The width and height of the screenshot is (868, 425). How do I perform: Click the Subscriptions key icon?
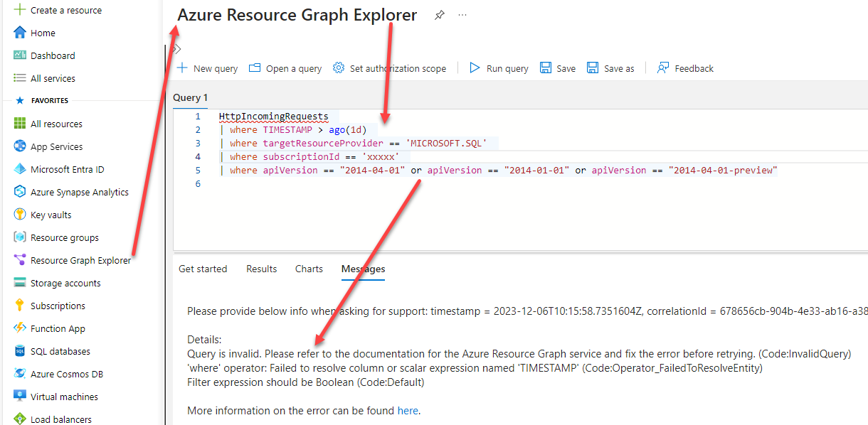[x=20, y=306]
